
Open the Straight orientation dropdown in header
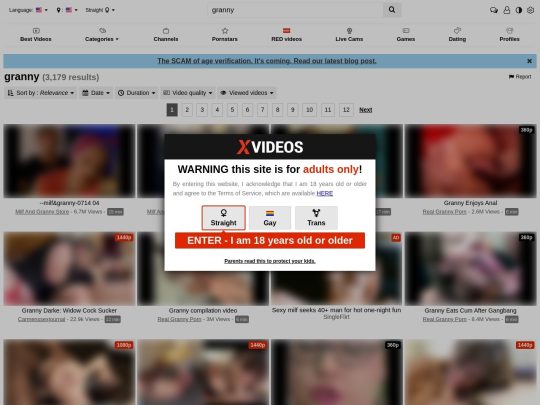click(x=100, y=10)
